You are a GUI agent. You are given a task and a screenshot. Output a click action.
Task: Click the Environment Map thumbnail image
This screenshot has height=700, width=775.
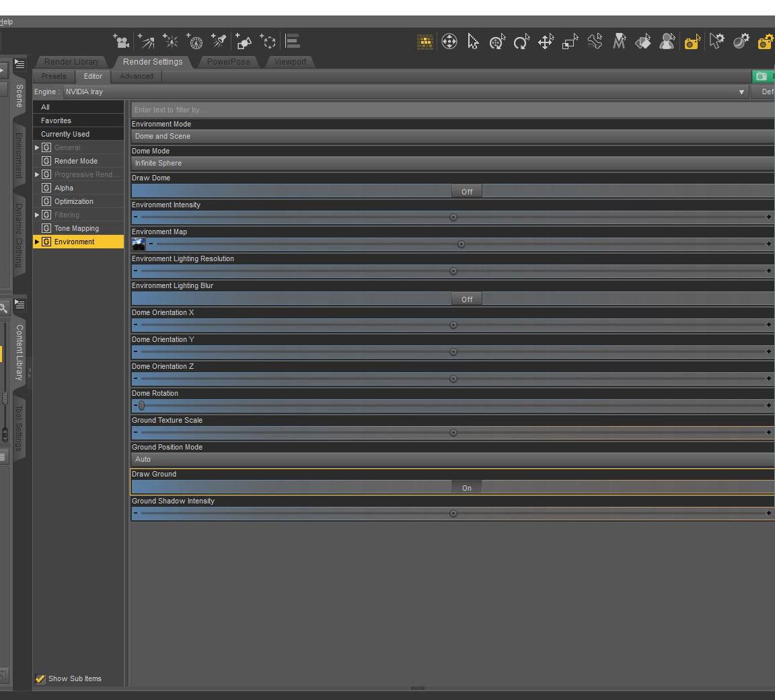[x=139, y=244]
